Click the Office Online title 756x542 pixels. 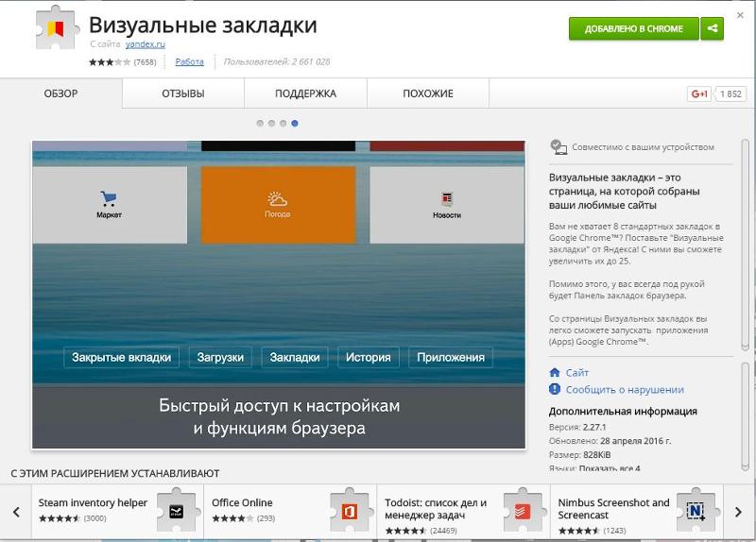coord(242,502)
